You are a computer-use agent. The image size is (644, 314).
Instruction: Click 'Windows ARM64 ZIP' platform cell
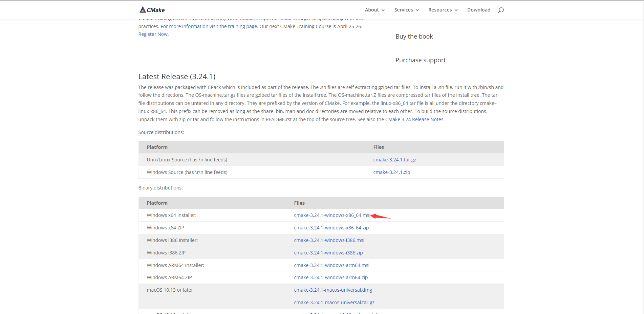click(x=169, y=277)
